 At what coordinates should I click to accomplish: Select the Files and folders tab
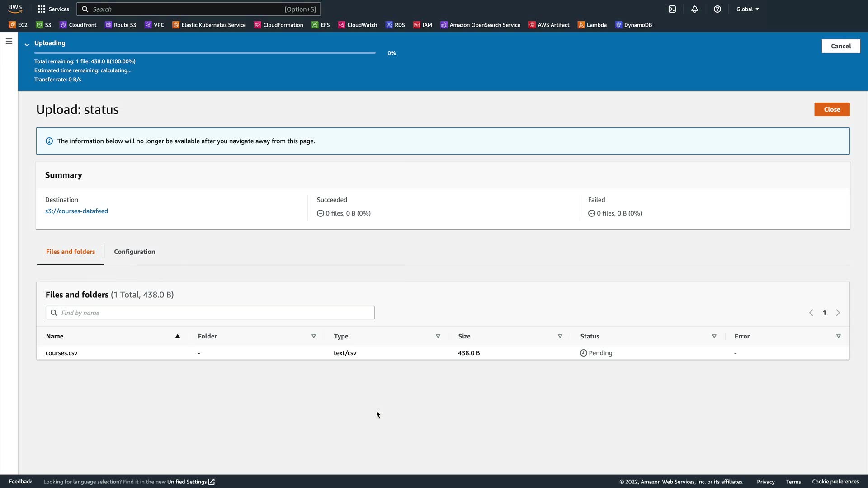71,252
